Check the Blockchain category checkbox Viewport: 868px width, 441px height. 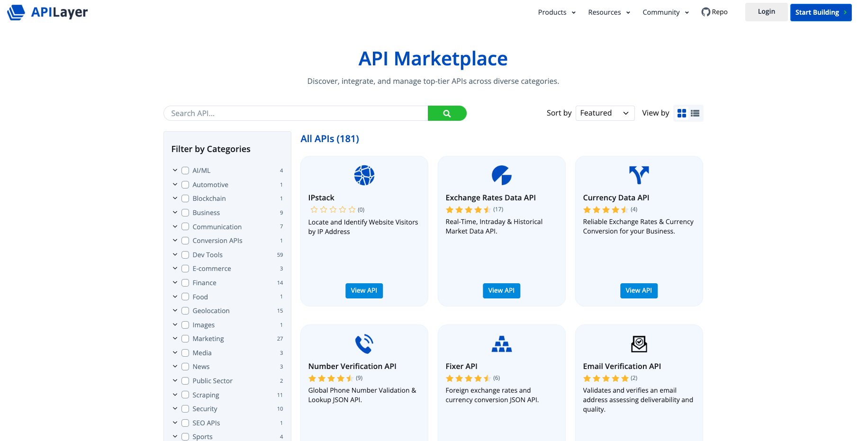click(185, 198)
